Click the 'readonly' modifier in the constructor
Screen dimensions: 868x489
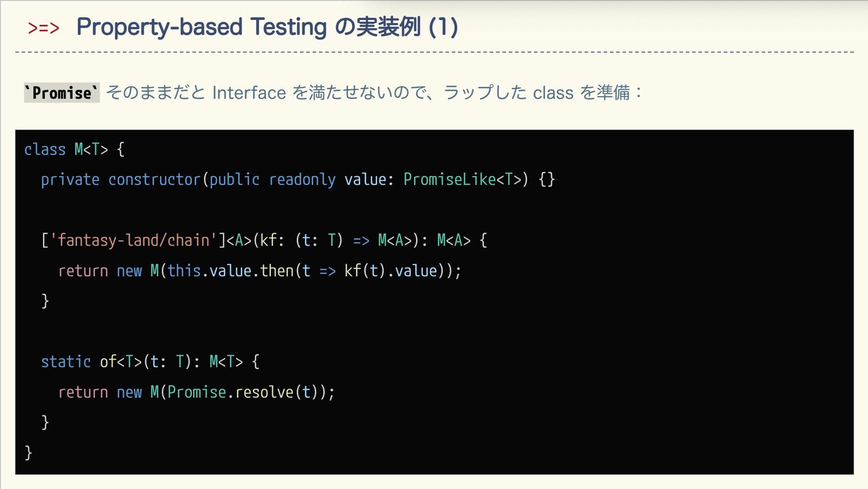pyautogui.click(x=302, y=180)
